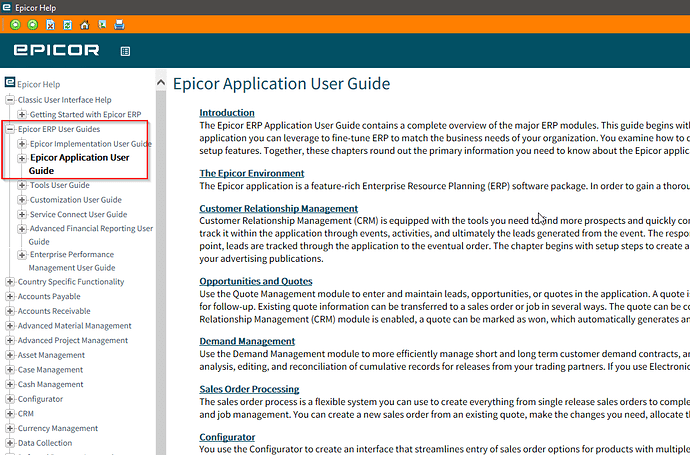Expand Advanced Project Management node
690x455 pixels.
(10, 340)
